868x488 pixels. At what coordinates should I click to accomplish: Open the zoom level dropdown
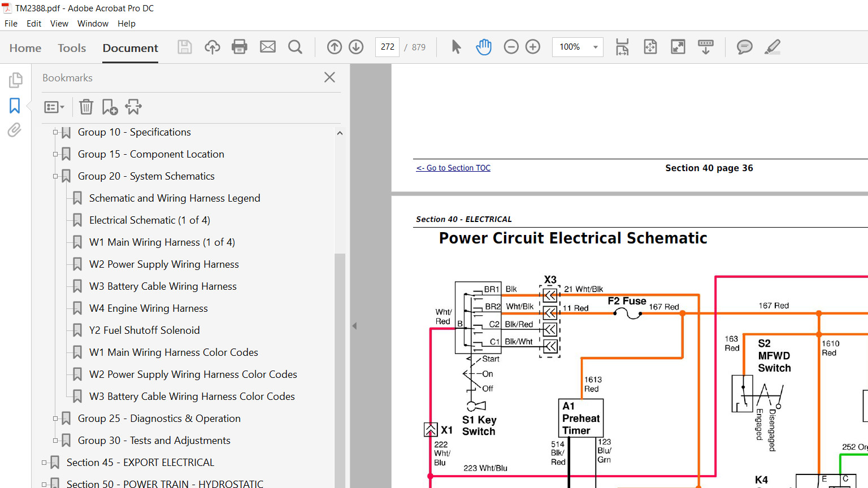(x=595, y=47)
